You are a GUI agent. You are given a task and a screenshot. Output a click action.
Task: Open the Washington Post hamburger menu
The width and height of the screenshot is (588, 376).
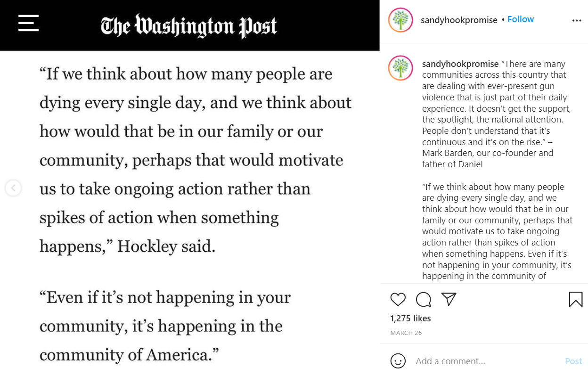28,23
